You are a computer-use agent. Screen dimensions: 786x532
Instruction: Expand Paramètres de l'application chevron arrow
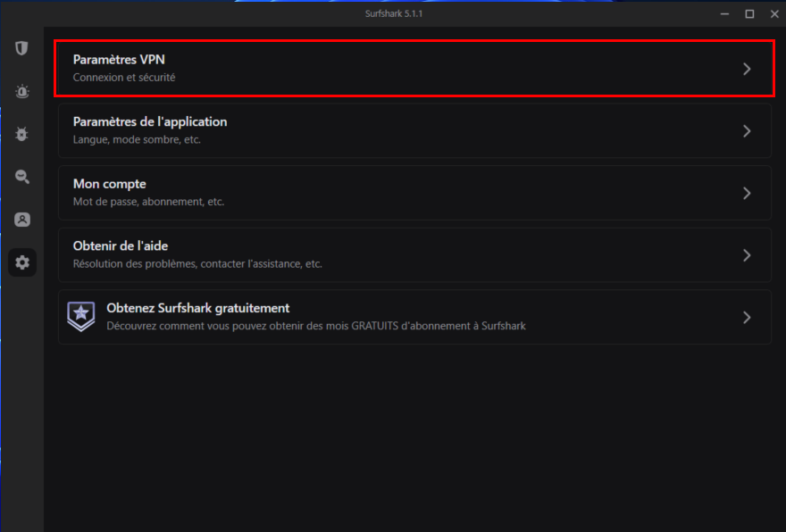pos(747,130)
